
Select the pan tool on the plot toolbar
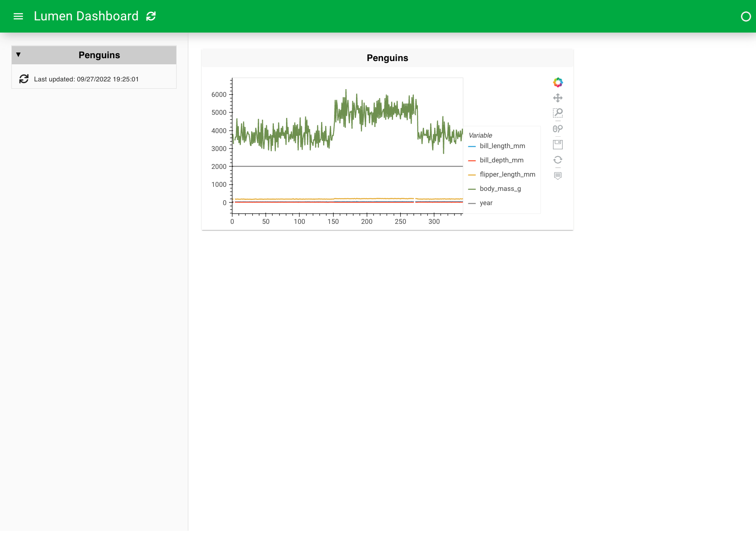click(x=558, y=98)
